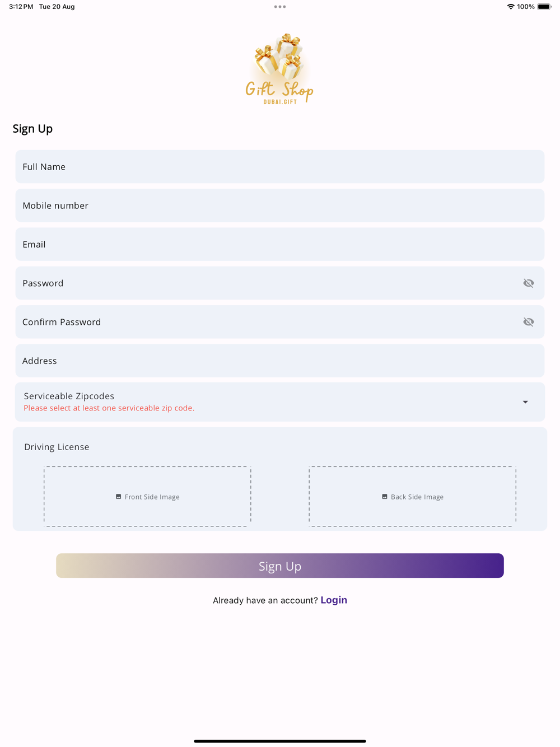Upload Front Side Image of license

[147, 497]
